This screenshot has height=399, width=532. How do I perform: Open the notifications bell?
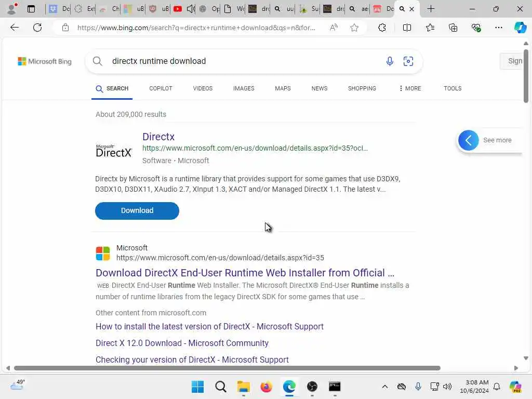[x=497, y=387]
